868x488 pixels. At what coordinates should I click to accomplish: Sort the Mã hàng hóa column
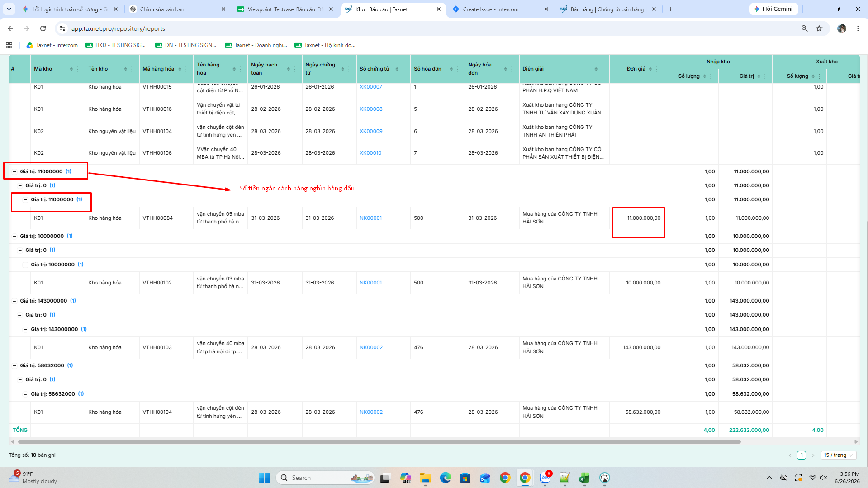pos(180,69)
